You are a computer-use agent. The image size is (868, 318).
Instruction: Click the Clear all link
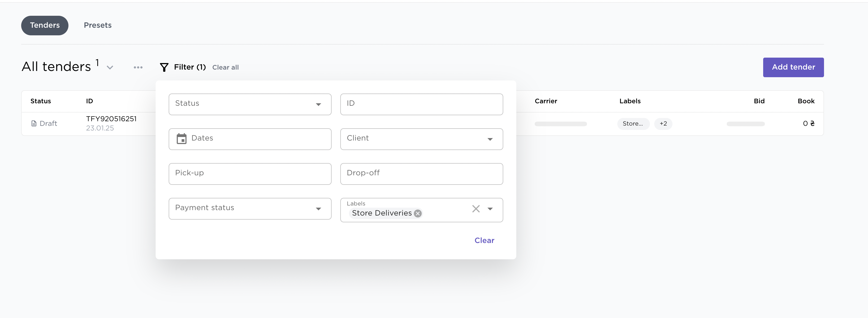pyautogui.click(x=225, y=67)
